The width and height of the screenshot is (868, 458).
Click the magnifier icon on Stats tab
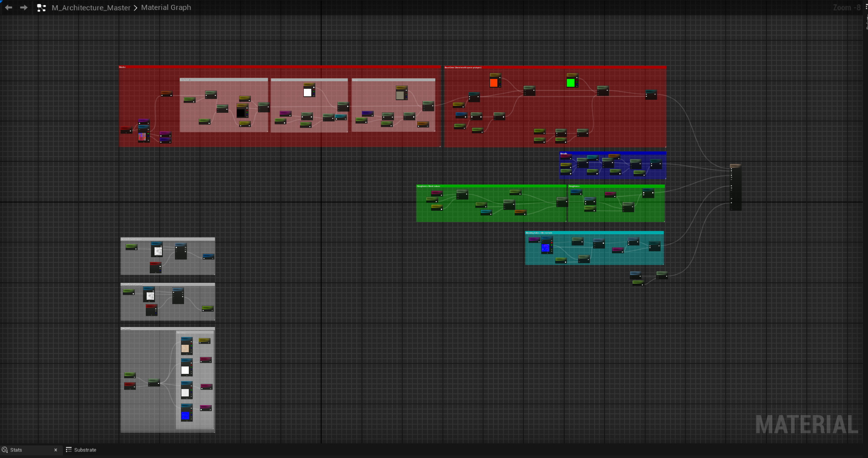[x=5, y=450]
